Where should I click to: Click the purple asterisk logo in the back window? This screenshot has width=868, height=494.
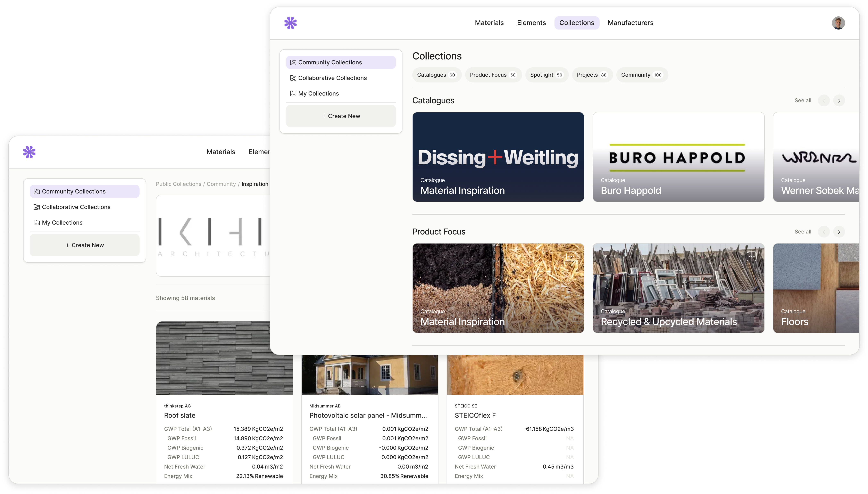pyautogui.click(x=29, y=152)
